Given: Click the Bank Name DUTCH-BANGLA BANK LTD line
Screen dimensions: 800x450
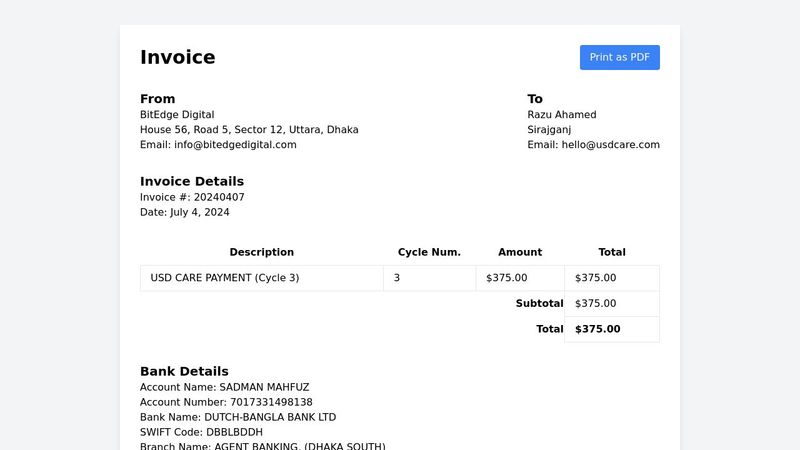Looking at the screenshot, I should pyautogui.click(x=238, y=417).
